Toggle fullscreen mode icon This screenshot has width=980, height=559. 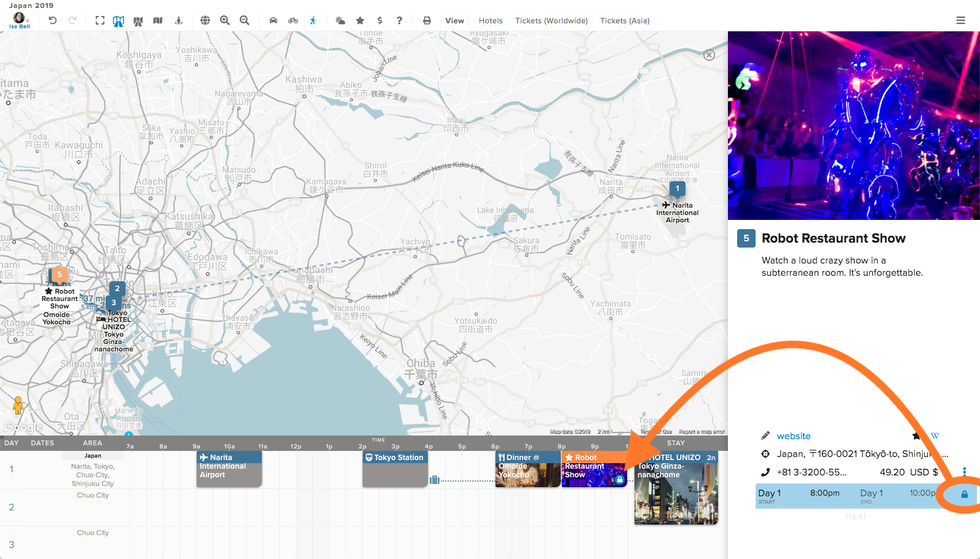tap(100, 20)
